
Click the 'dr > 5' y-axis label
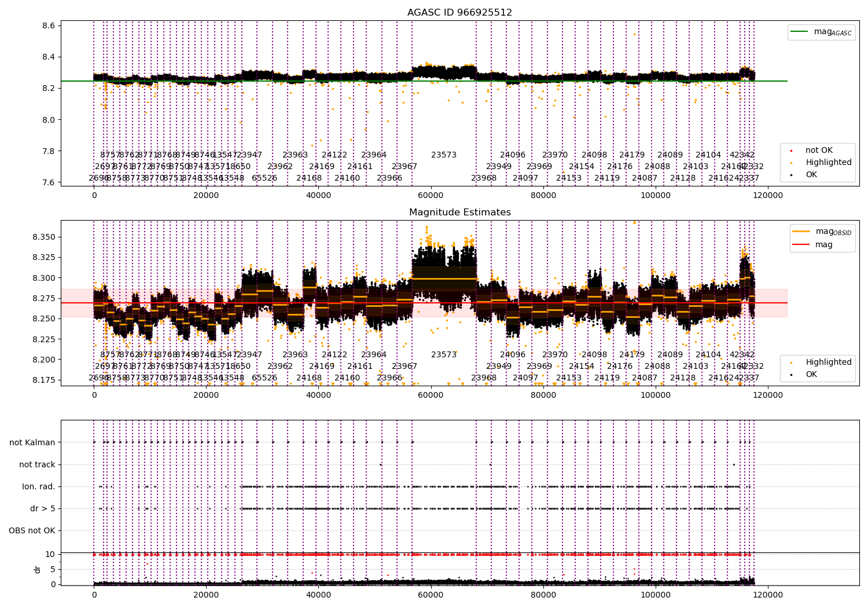(x=43, y=508)
